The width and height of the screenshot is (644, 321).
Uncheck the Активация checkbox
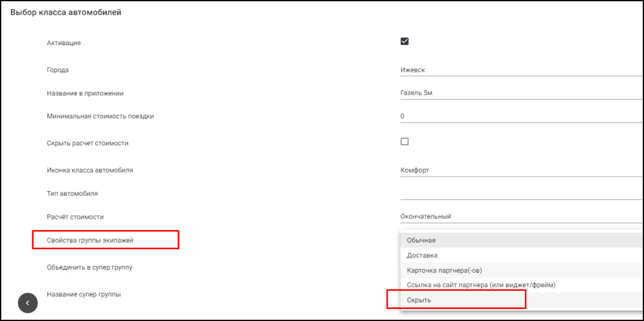coord(405,41)
